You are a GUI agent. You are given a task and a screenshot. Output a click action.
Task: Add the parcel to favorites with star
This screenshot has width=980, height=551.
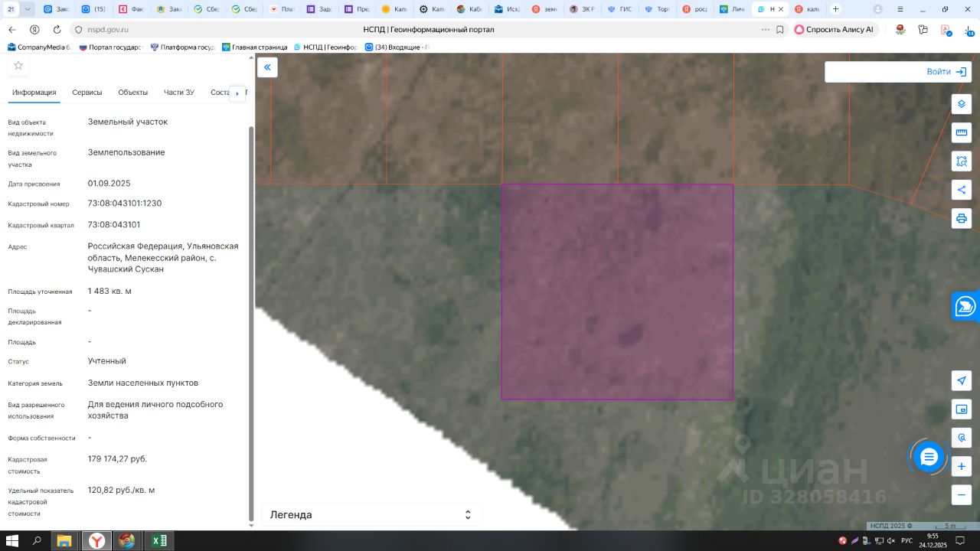pyautogui.click(x=18, y=66)
